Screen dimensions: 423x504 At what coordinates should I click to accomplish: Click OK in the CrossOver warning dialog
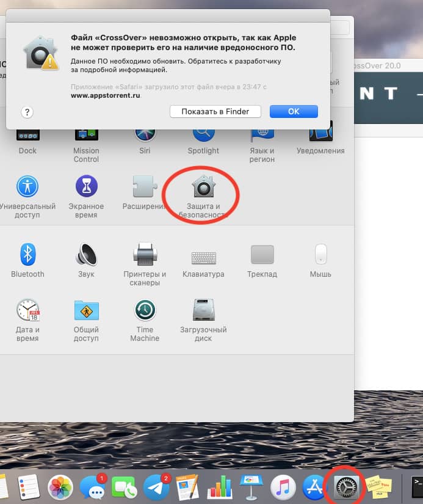294,112
